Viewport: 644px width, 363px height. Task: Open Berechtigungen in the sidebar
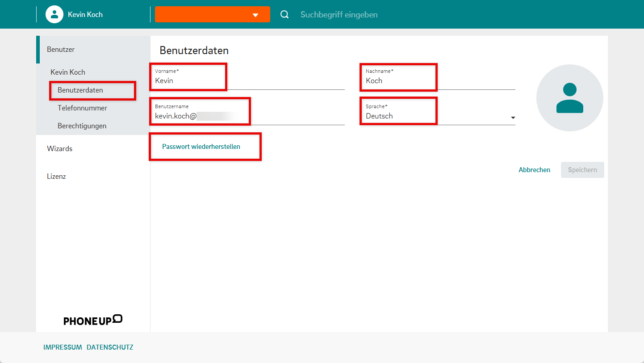[82, 126]
